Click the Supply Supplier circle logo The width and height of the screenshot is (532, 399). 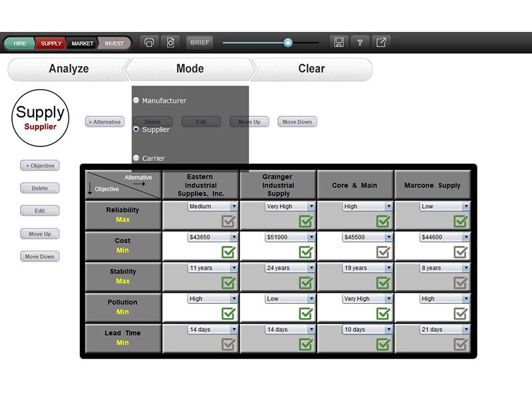point(41,118)
